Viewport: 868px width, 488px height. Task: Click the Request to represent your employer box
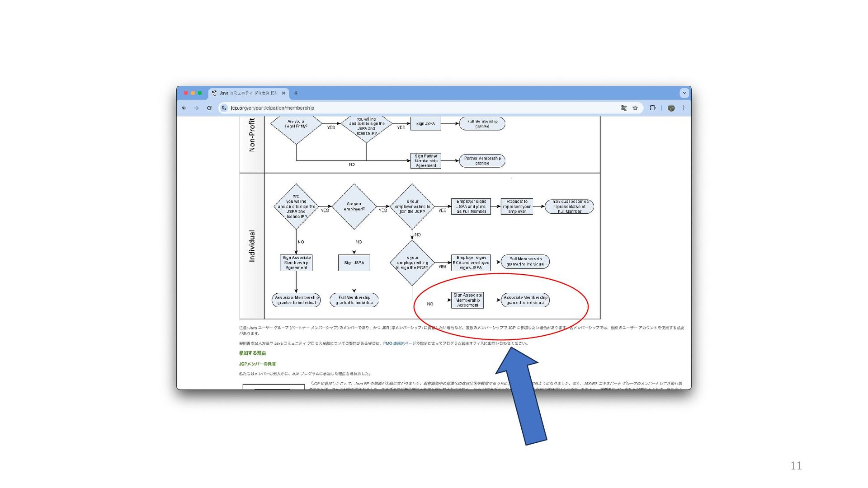pos(517,206)
